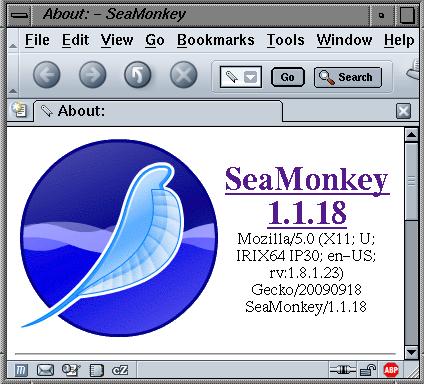Viewport: 424px width, 384px height.
Task: Click the vertical scrollbar thumb
Action: 411,181
